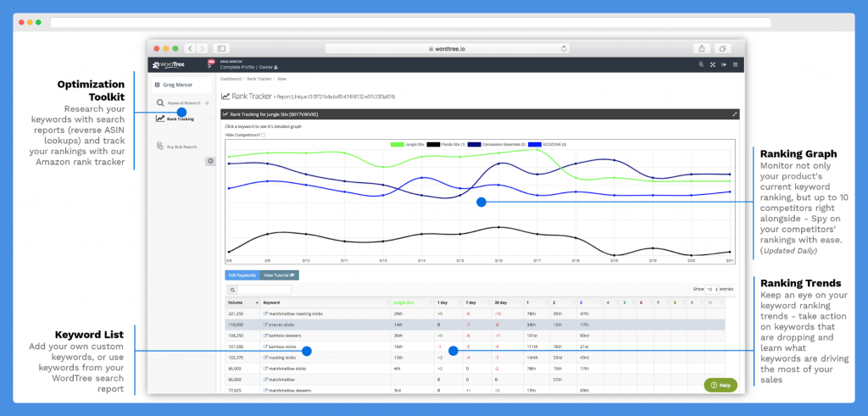
Task: Toggle the Hide Competitors checkbox
Action: click(x=263, y=135)
